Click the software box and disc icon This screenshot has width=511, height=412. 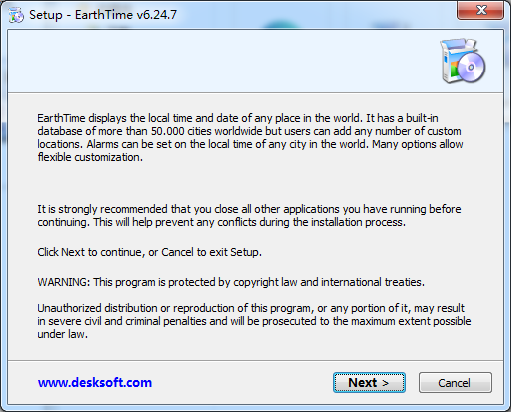pyautogui.click(x=463, y=60)
